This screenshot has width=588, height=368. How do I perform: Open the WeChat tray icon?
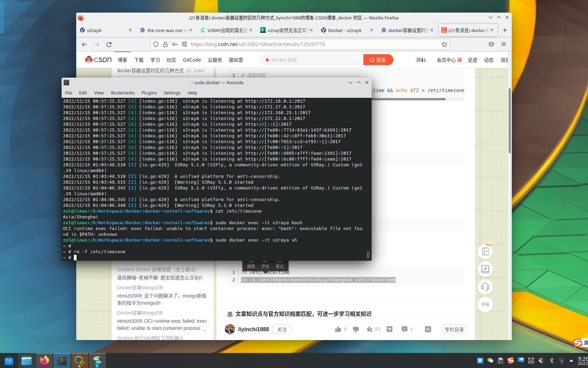[x=490, y=361]
